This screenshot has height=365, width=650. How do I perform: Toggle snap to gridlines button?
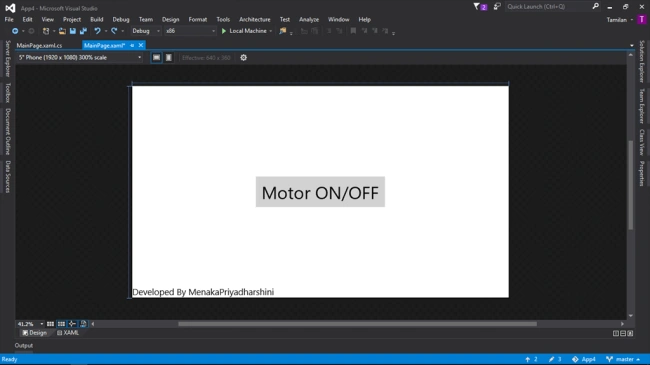click(61, 324)
